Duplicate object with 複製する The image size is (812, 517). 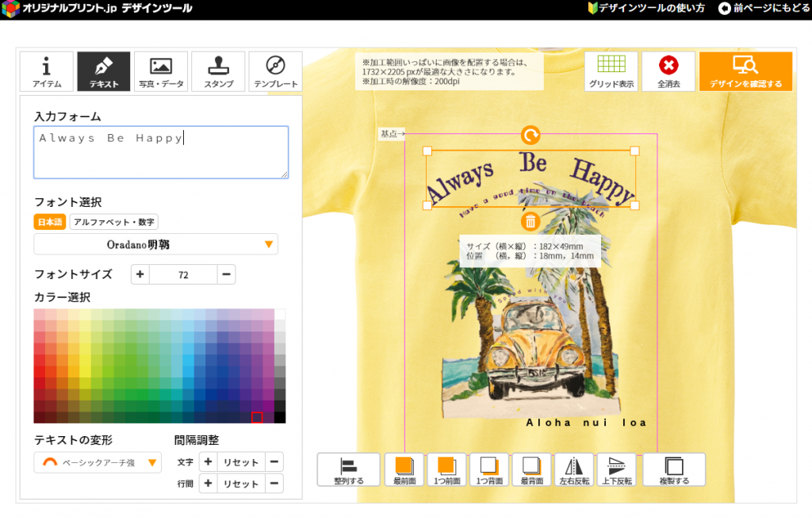click(x=674, y=470)
